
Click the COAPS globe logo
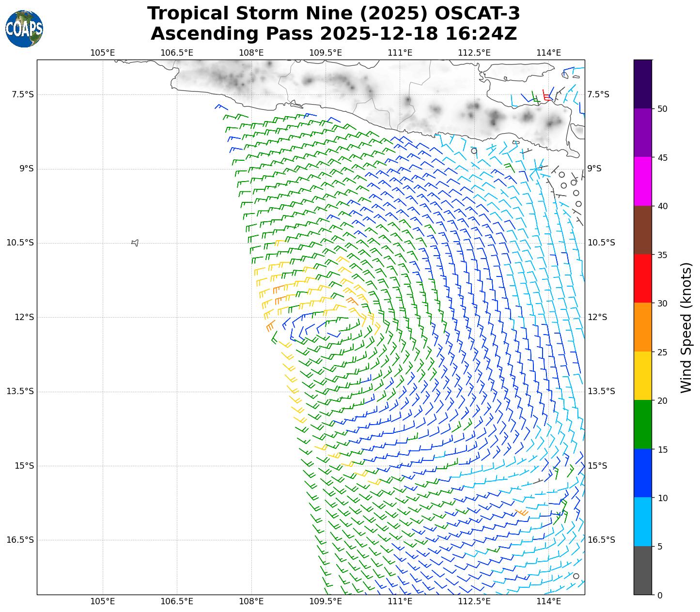pyautogui.click(x=24, y=29)
